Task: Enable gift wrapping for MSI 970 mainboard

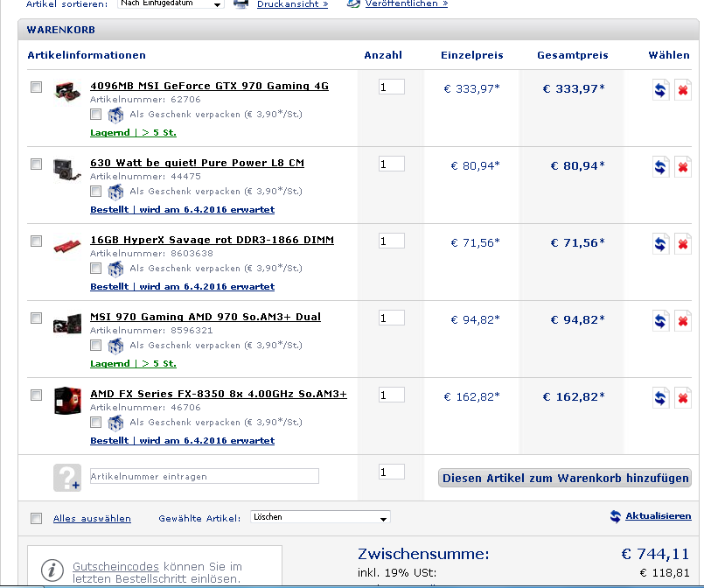Action: pos(95,345)
